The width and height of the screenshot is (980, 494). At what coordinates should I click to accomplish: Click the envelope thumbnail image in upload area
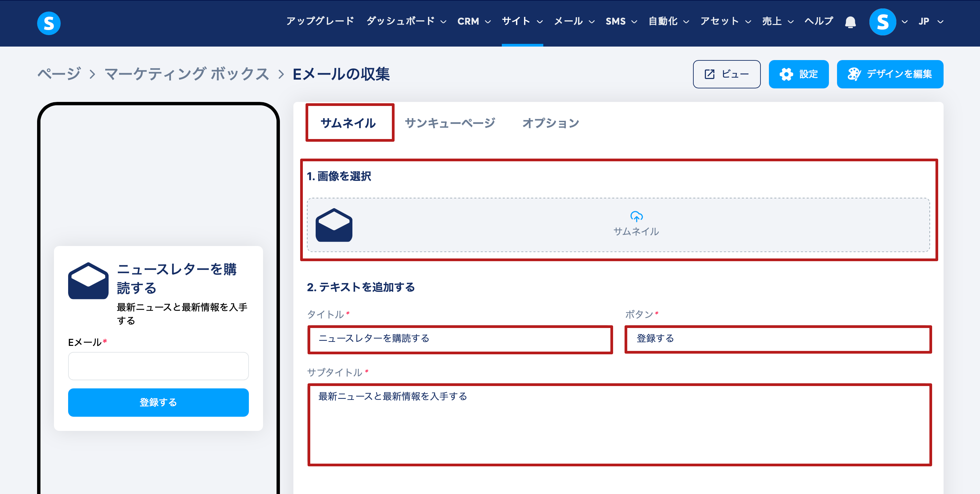[x=334, y=225]
